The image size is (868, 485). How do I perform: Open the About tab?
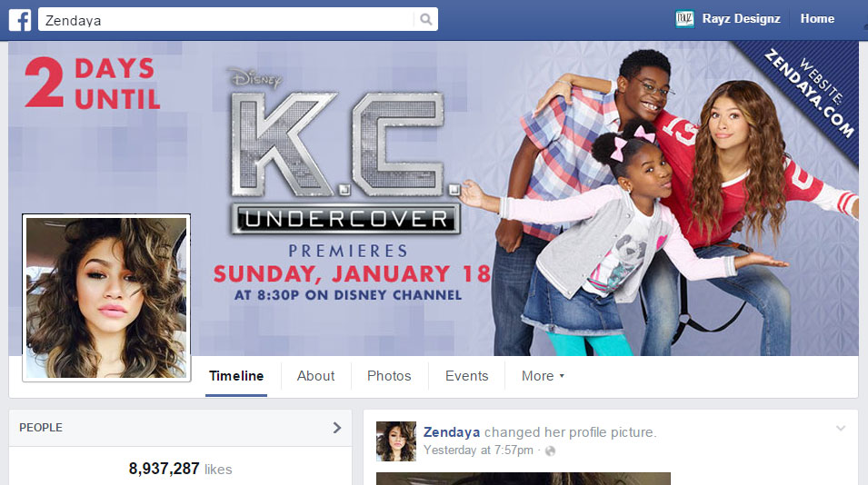click(x=315, y=376)
